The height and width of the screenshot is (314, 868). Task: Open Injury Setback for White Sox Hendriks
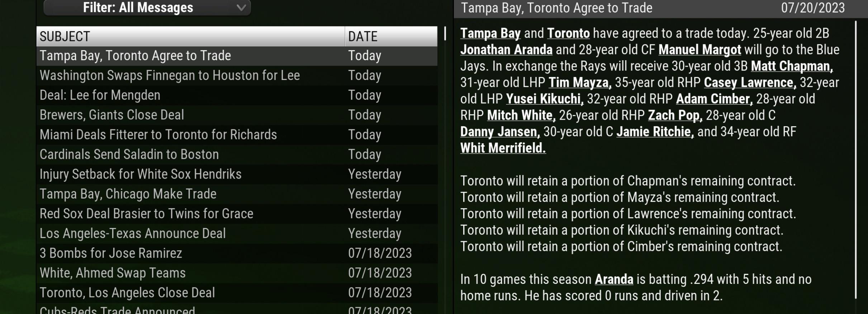point(237,174)
